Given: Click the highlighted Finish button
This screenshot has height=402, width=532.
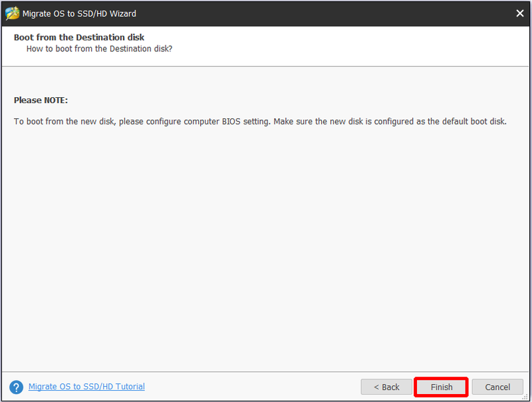Looking at the screenshot, I should click(x=442, y=387).
